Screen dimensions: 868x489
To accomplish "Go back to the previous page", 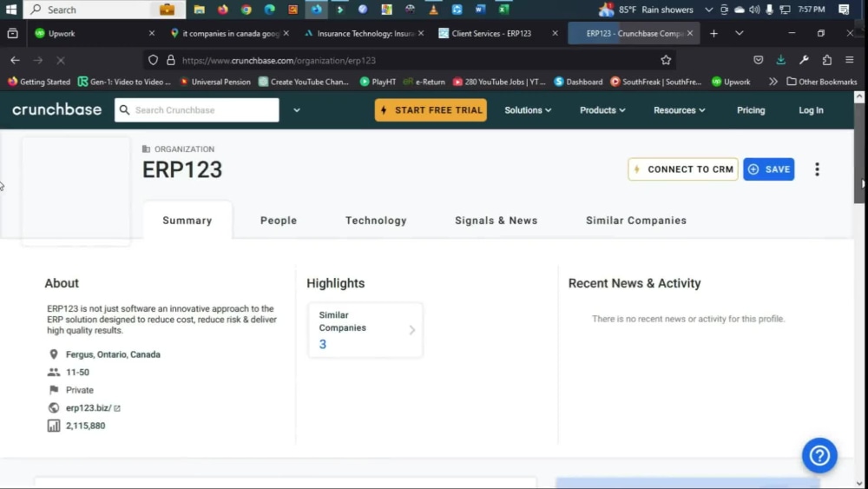I will click(15, 60).
